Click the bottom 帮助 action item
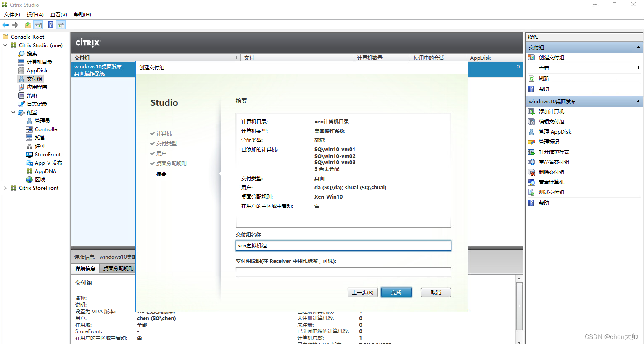This screenshot has width=644, height=344. point(544,203)
